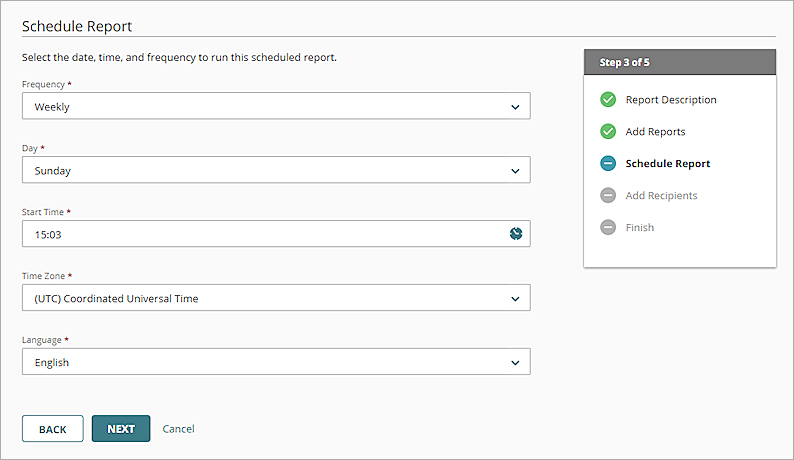Select the Add Reports step label
The width and height of the screenshot is (794, 460).
click(x=655, y=132)
